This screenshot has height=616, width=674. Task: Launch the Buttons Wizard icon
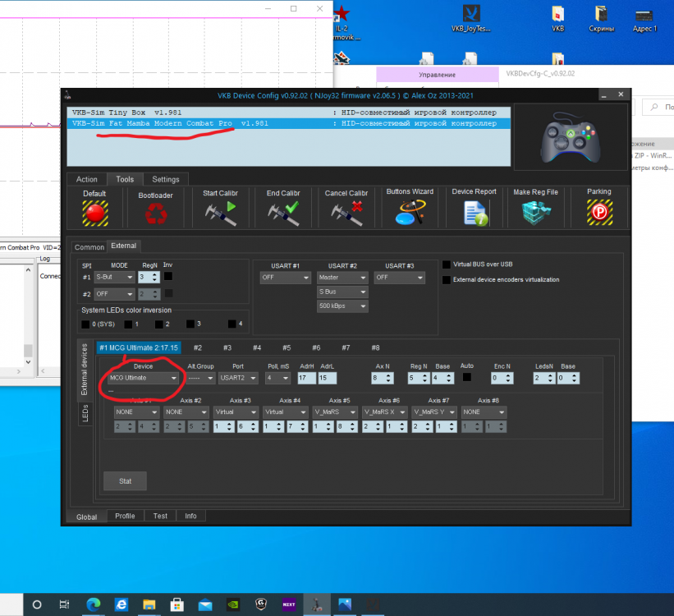[410, 213]
